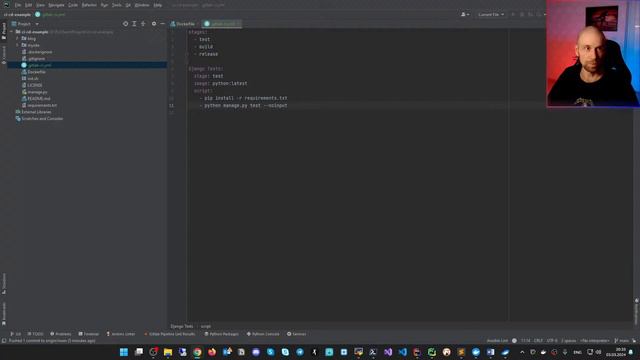Collapse the ci-cd-example root folder
Image resolution: width=640 pixels, height=360 pixels.
point(12,32)
